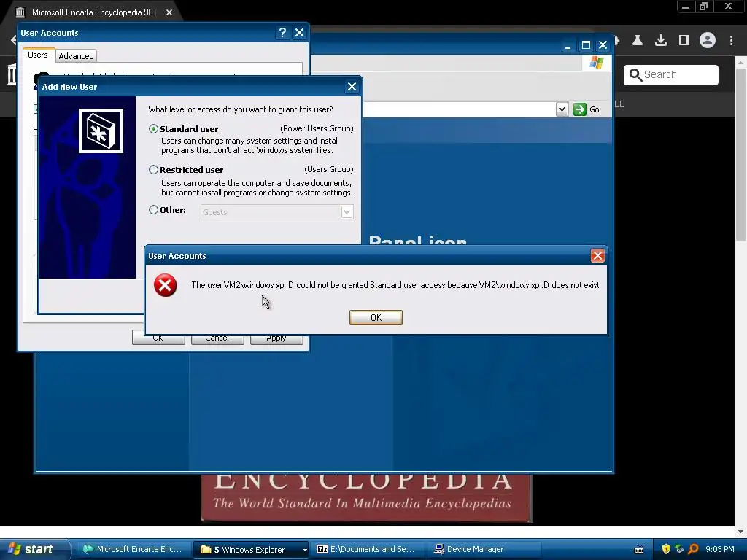Click the red error X icon in dialog

point(166,285)
